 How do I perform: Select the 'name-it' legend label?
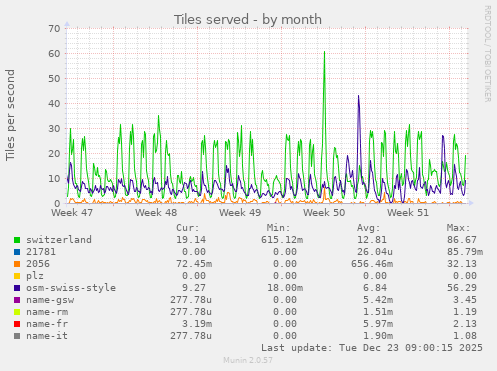47,336
